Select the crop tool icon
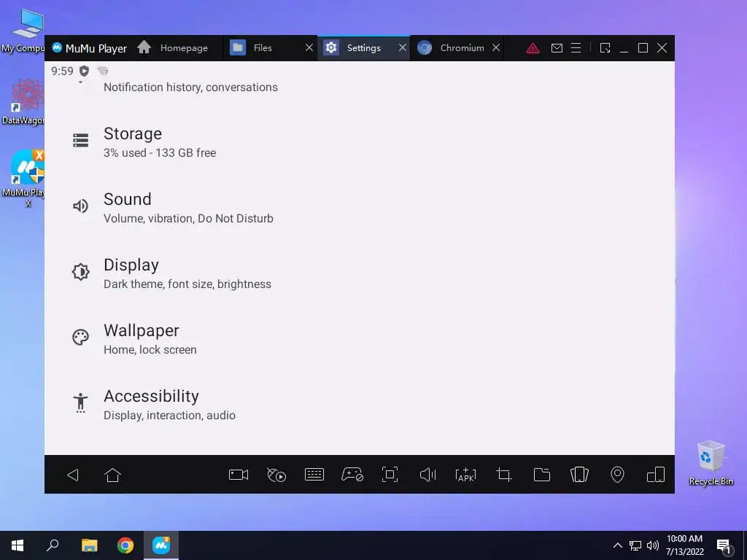747x560 pixels. 503,475
